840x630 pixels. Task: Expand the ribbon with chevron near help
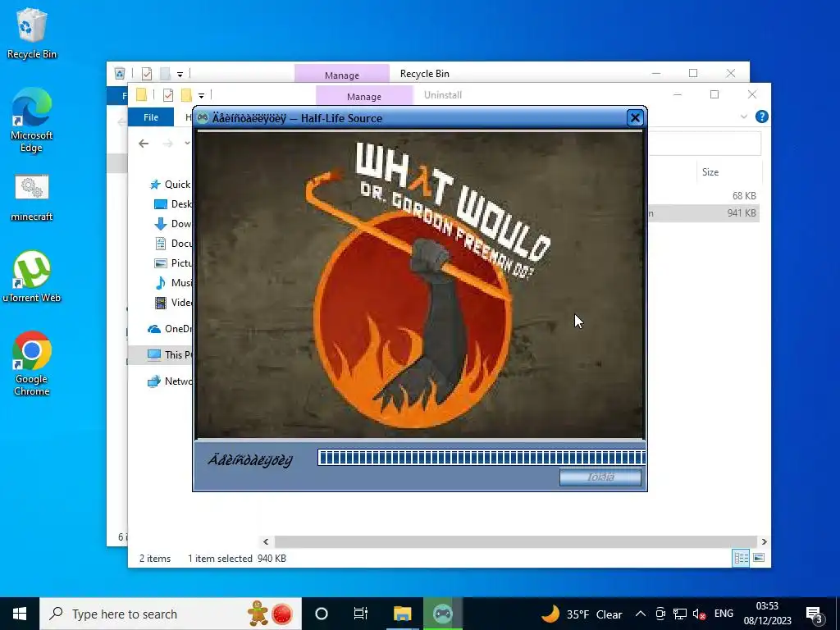[x=743, y=116]
